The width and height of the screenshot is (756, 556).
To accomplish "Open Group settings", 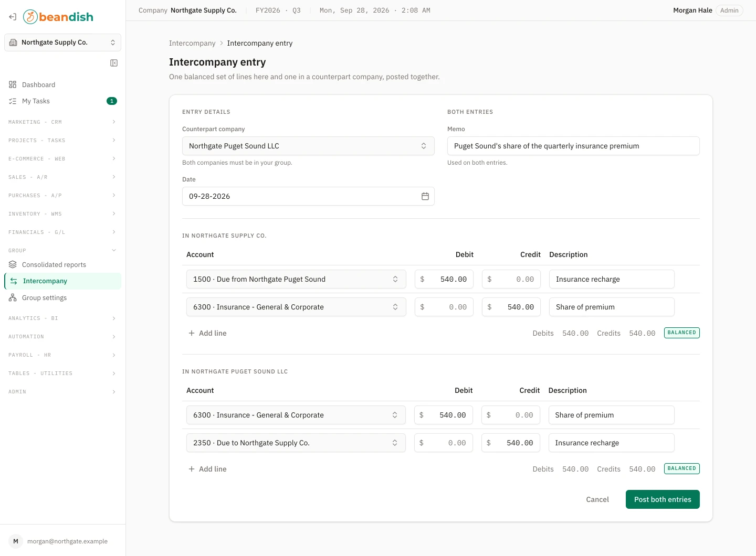I will click(62, 297).
